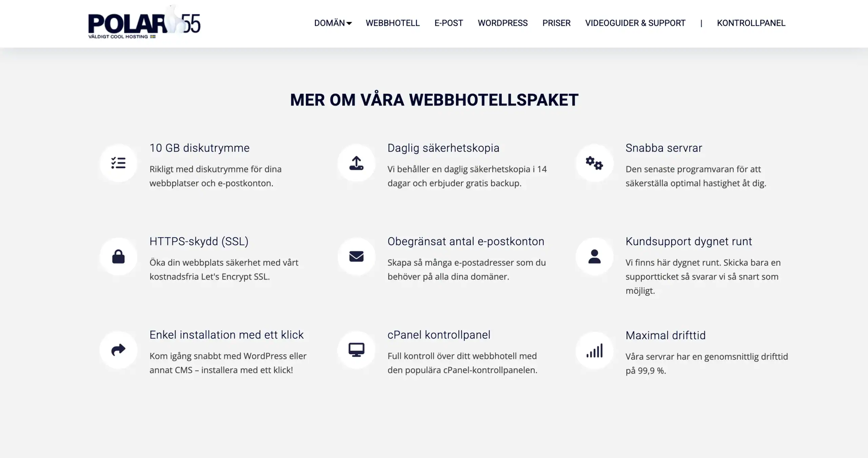Click the title Obegränsat antal e-postkonton

(466, 241)
